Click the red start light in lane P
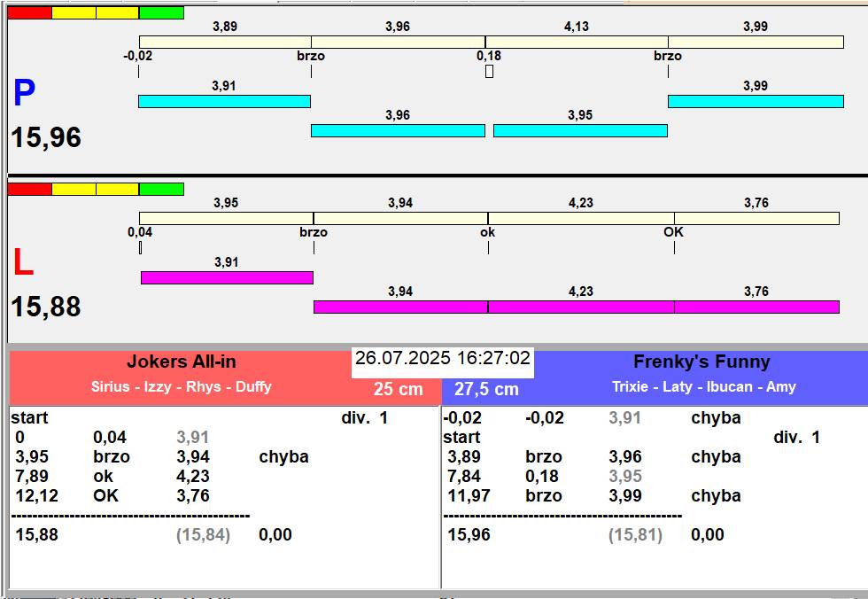Viewport: 868px width, 599px height. [x=30, y=12]
